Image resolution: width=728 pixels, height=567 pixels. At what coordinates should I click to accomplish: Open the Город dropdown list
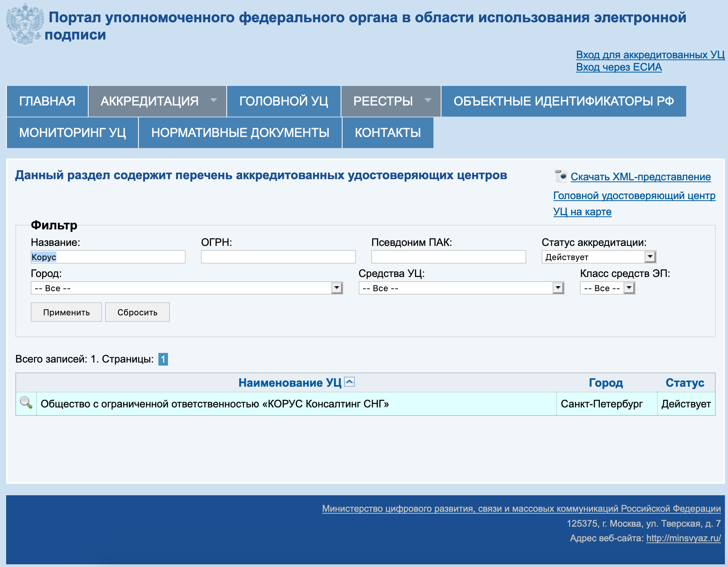click(x=186, y=288)
